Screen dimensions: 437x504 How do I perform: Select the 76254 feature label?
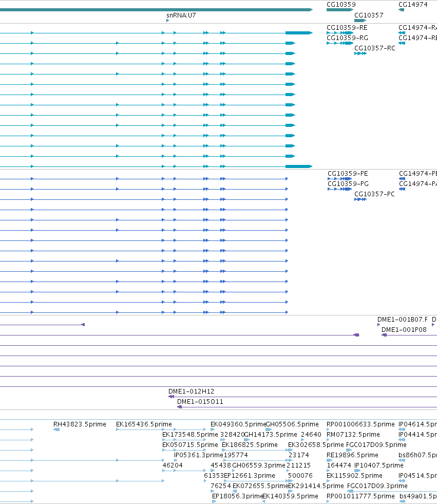coord(221,486)
